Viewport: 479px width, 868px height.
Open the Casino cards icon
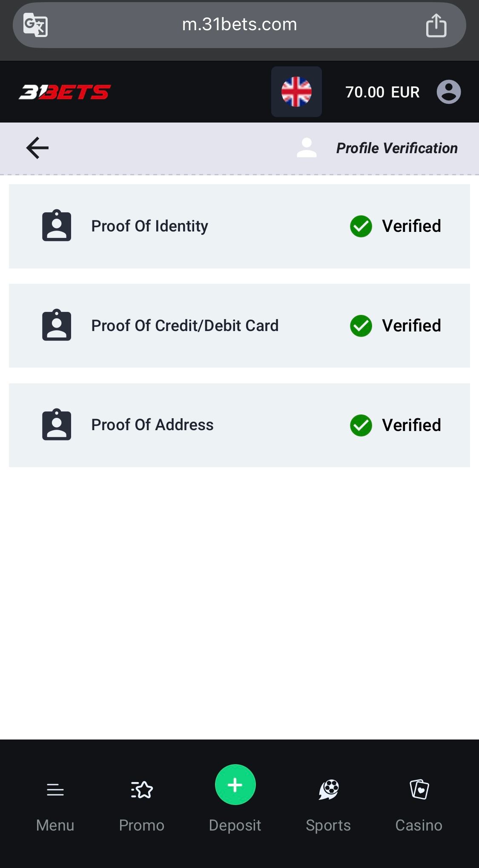click(x=419, y=790)
